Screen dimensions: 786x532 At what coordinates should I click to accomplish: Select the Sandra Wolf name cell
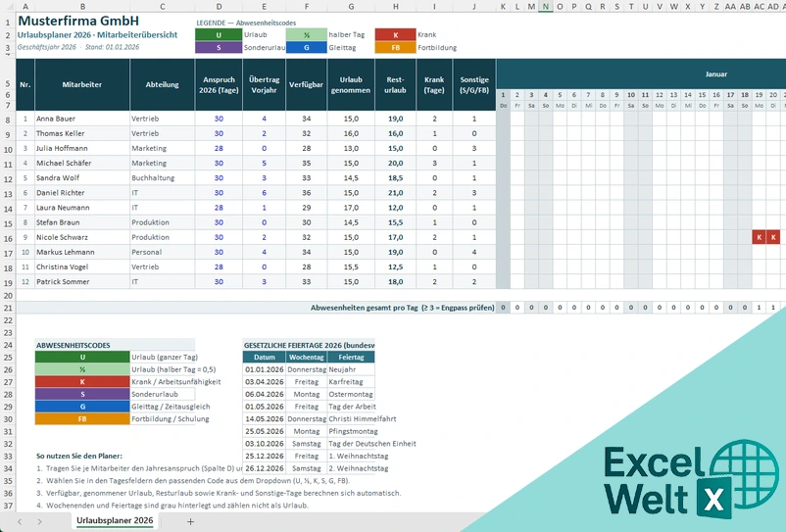click(x=82, y=178)
